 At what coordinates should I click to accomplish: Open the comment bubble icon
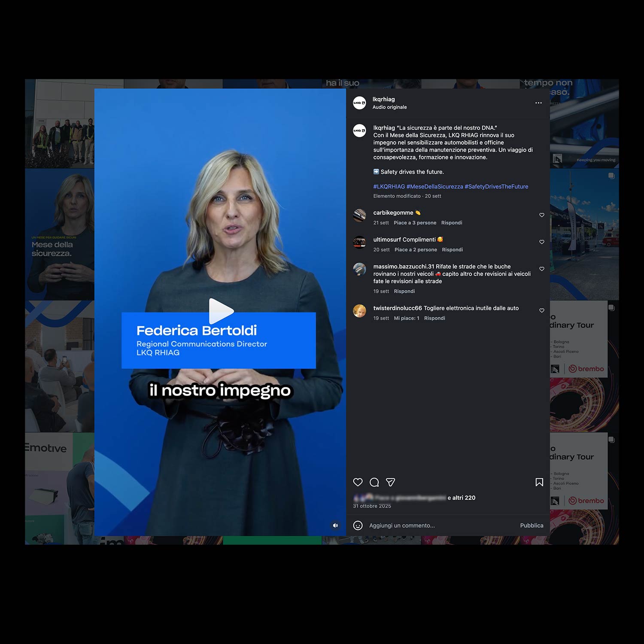(x=374, y=482)
